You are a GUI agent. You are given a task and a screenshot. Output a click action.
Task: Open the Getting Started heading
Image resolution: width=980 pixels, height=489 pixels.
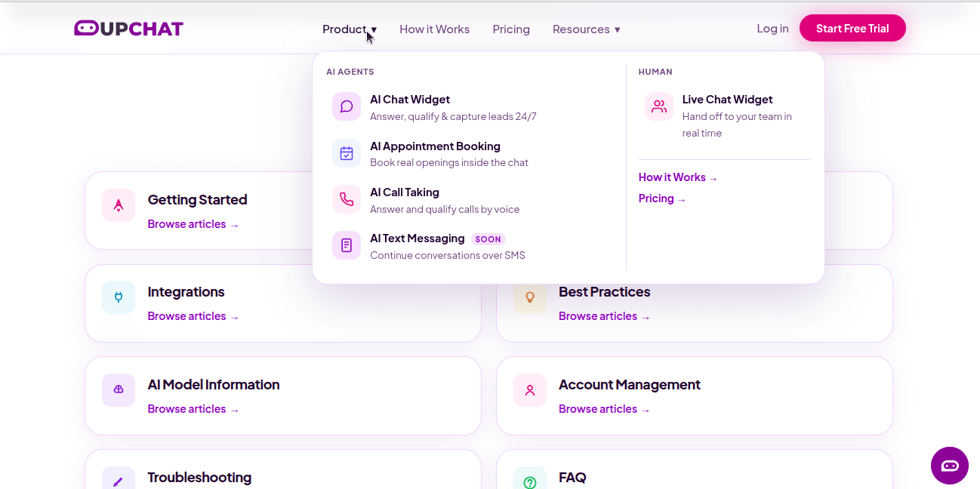(197, 200)
